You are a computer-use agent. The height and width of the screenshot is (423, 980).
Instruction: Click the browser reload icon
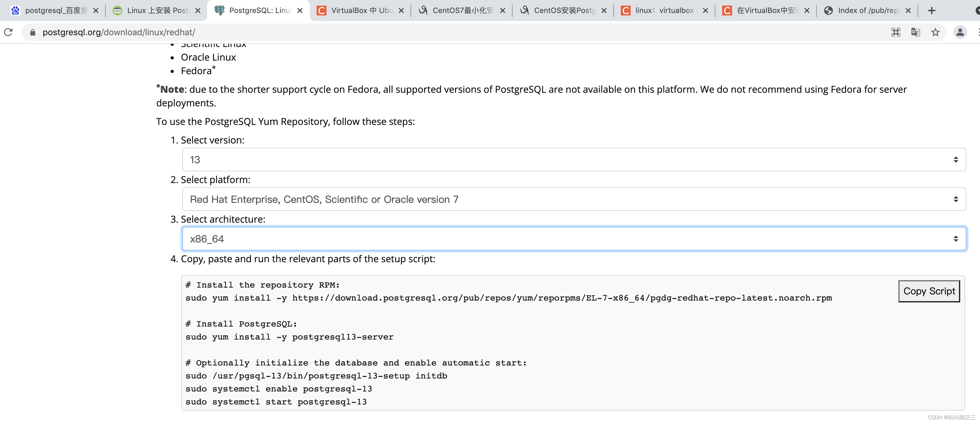click(x=8, y=32)
